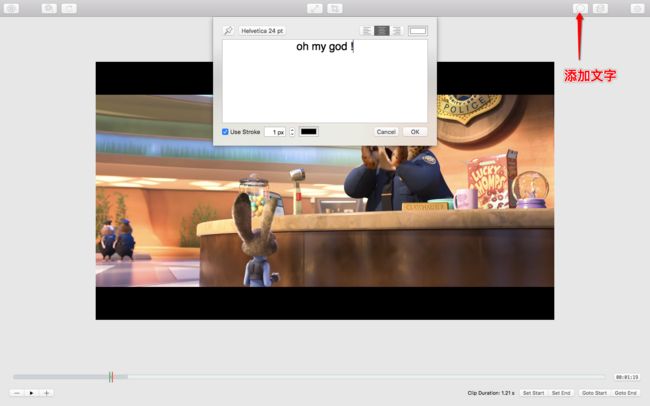Open the Helvetica 24 pt font picker
This screenshot has width=650, height=406.
coord(262,31)
